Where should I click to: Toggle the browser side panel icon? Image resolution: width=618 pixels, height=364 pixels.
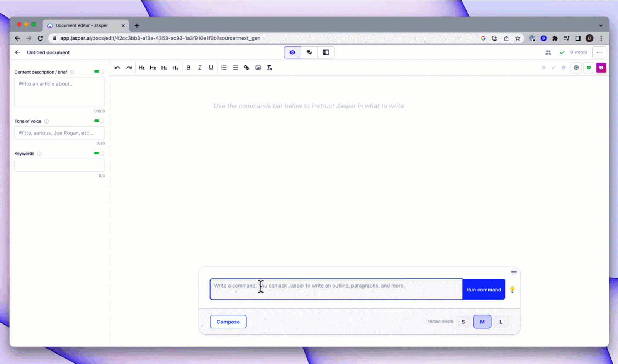point(578,38)
